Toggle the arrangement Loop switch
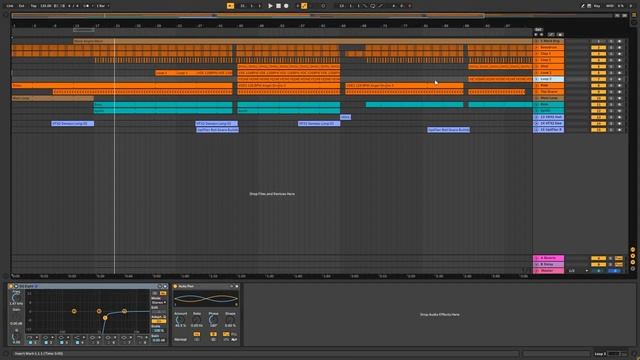 [372, 6]
